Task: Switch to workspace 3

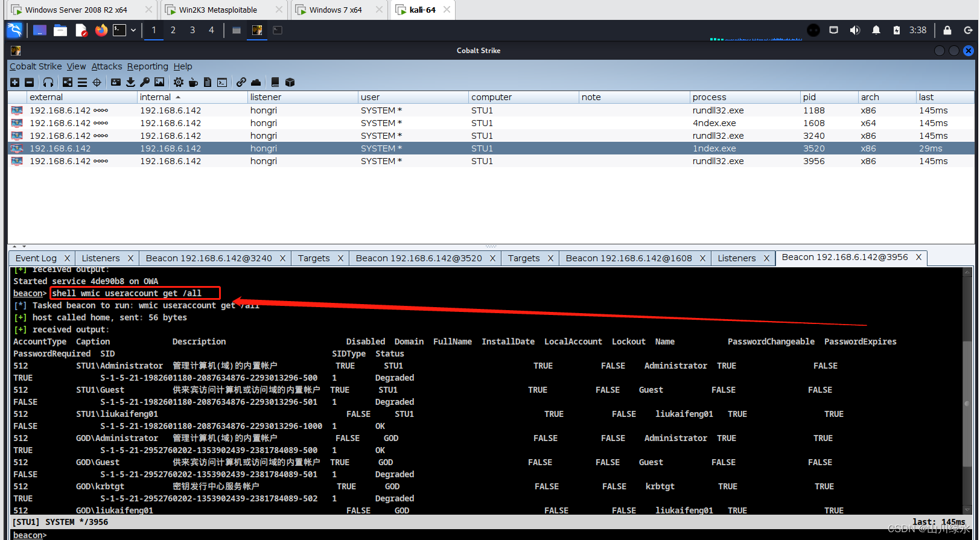Action: tap(192, 30)
